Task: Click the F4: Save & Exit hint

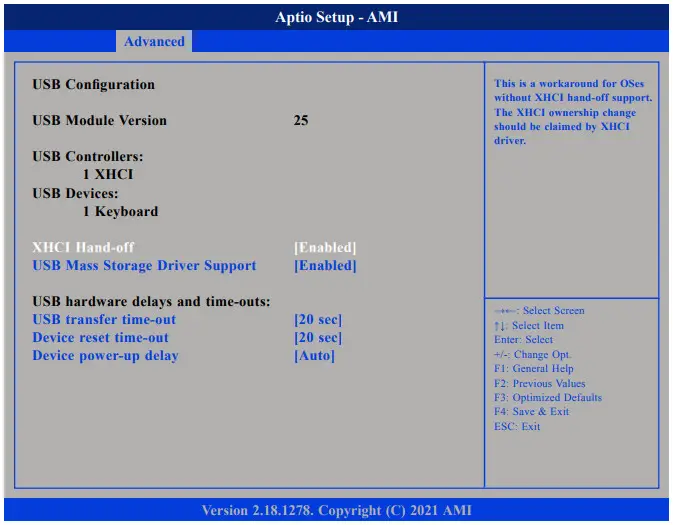Action: click(531, 412)
